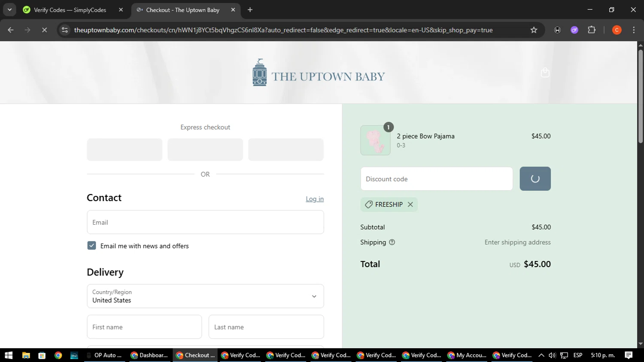Switch to Verify Codes — SimplyCodes tab

tap(70, 10)
